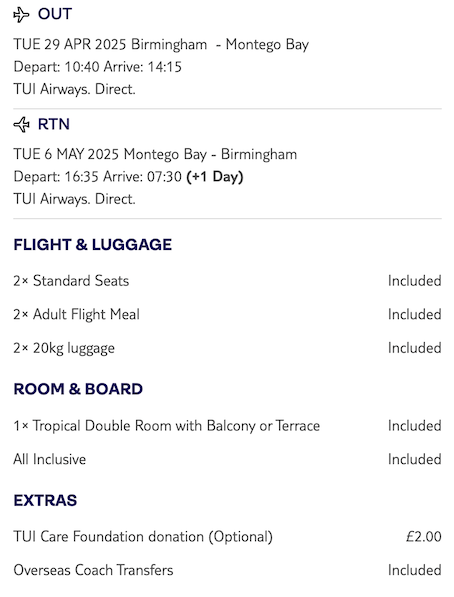Select the Overseas Coach Transfers row
The height and width of the screenshot is (597, 454).
(227, 570)
